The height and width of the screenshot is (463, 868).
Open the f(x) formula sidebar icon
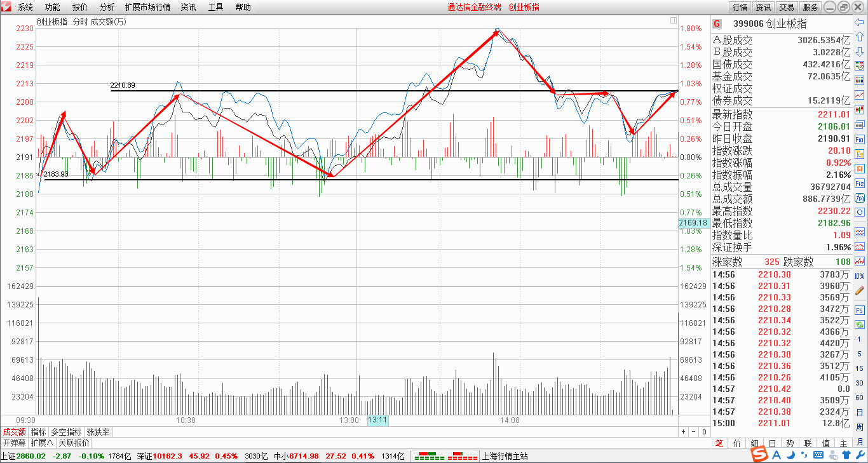pyautogui.click(x=859, y=198)
